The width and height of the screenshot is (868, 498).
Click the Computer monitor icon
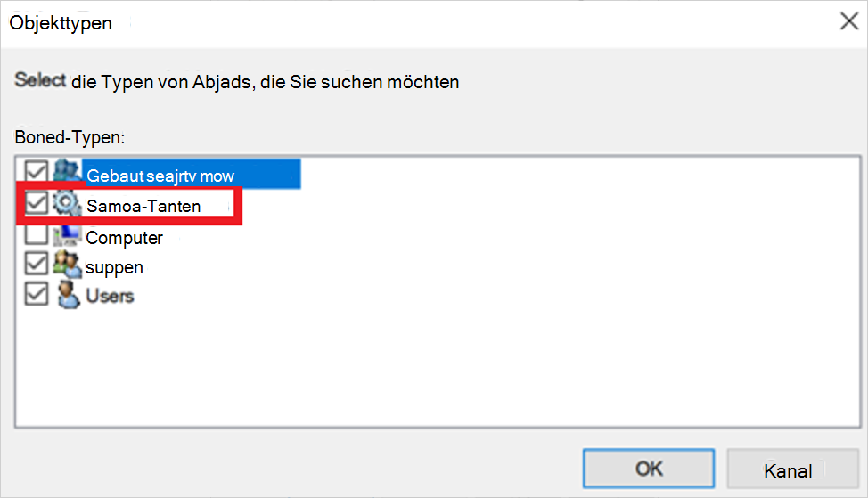pos(66,237)
